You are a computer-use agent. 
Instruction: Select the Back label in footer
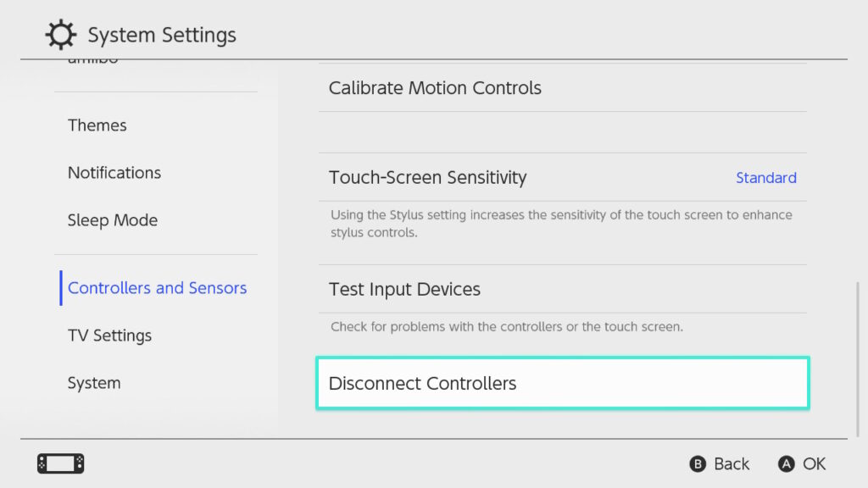coord(732,463)
